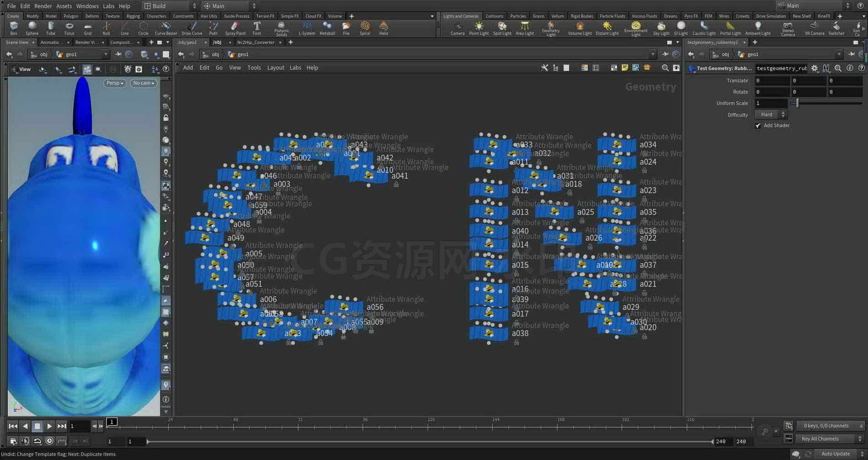
Task: Add an Area Light from shelf
Action: click(x=525, y=28)
